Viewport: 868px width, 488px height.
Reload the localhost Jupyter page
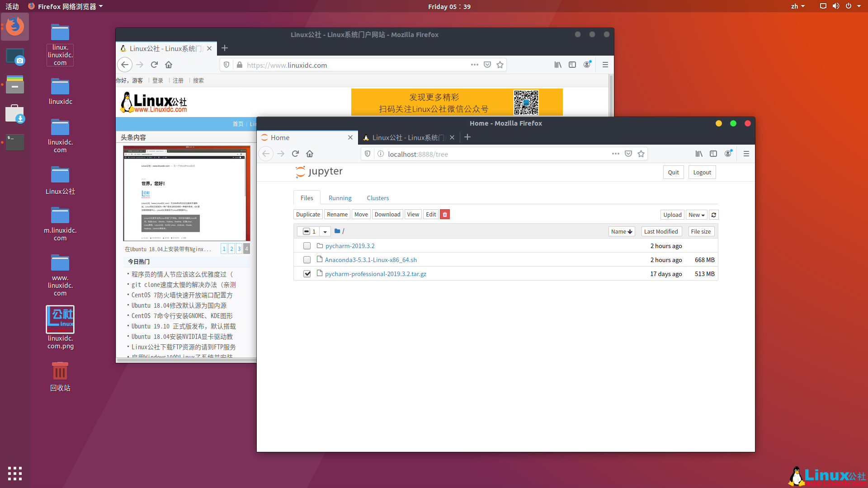[295, 154]
